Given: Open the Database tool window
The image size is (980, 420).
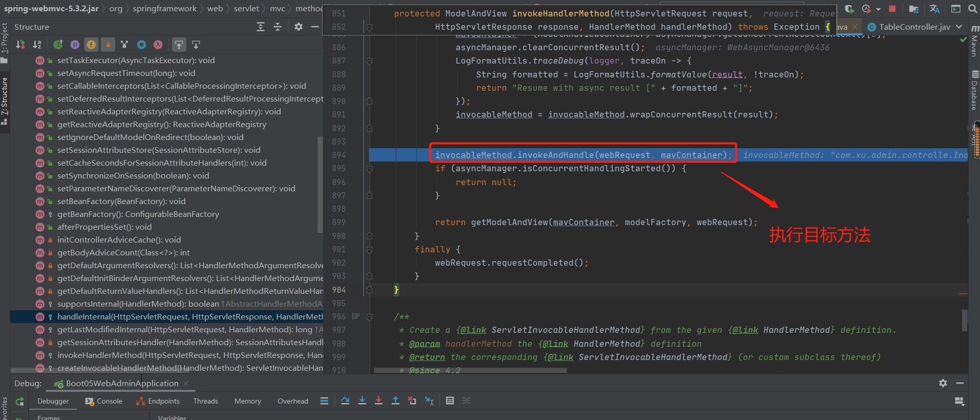Looking at the screenshot, I should click(x=974, y=91).
